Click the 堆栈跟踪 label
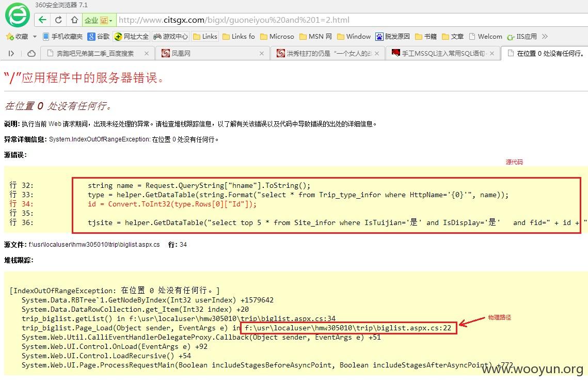The width and height of the screenshot is (588, 384). click(19, 260)
